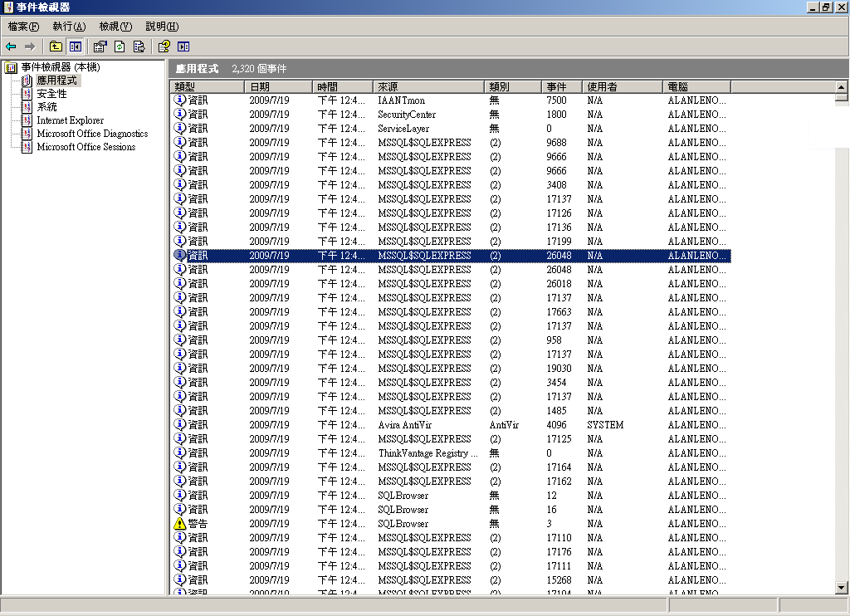Screen dimensions: 850x616
Task: Click the scrollbar down arrow in event list
Action: [842, 588]
